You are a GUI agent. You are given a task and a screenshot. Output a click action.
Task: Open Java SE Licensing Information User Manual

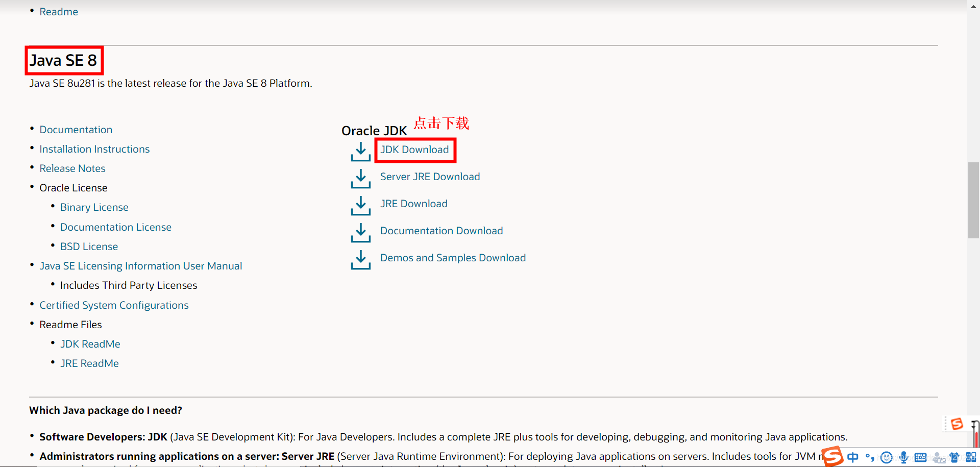coord(141,266)
